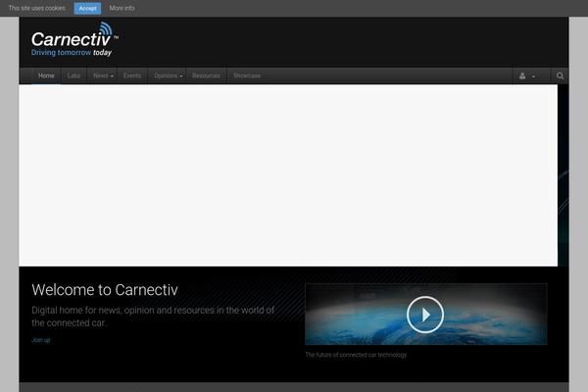This screenshot has height=392, width=588.
Task: Follow the Join up link
Action: coord(41,340)
